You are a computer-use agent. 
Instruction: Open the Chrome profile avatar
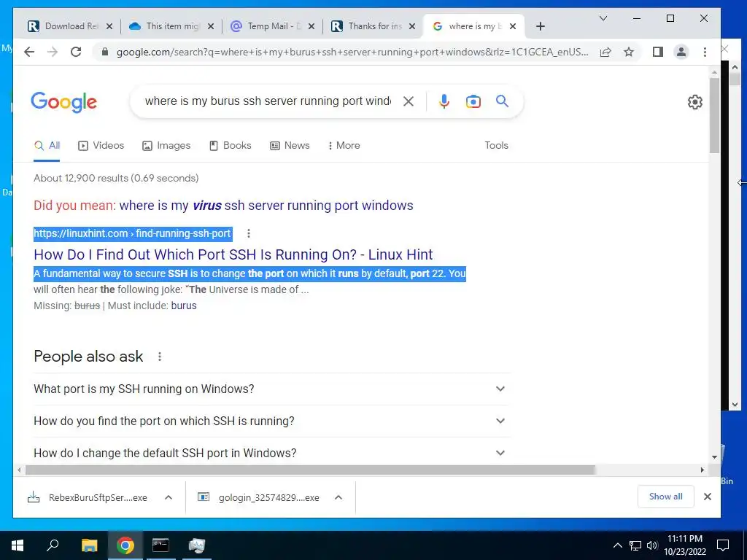681,52
